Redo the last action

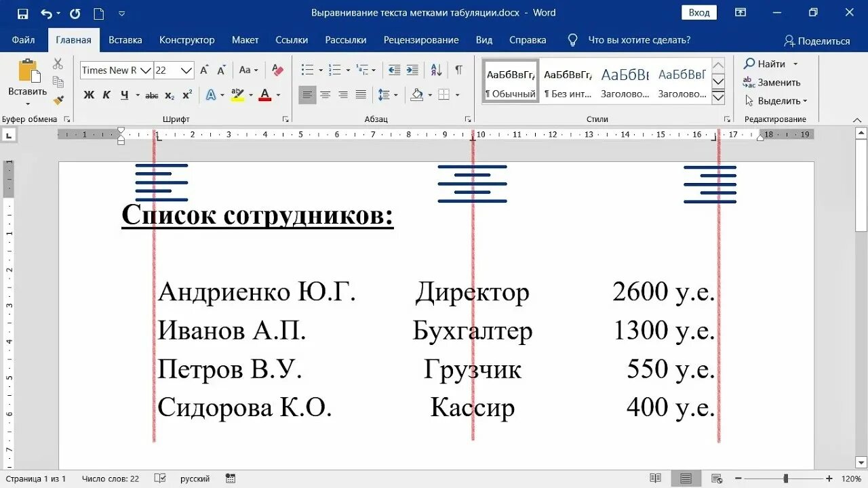(75, 13)
